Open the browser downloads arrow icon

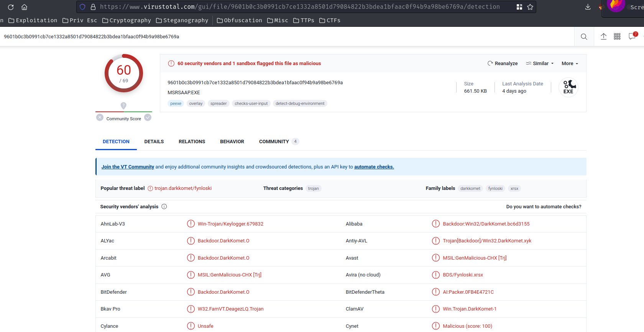click(x=588, y=7)
